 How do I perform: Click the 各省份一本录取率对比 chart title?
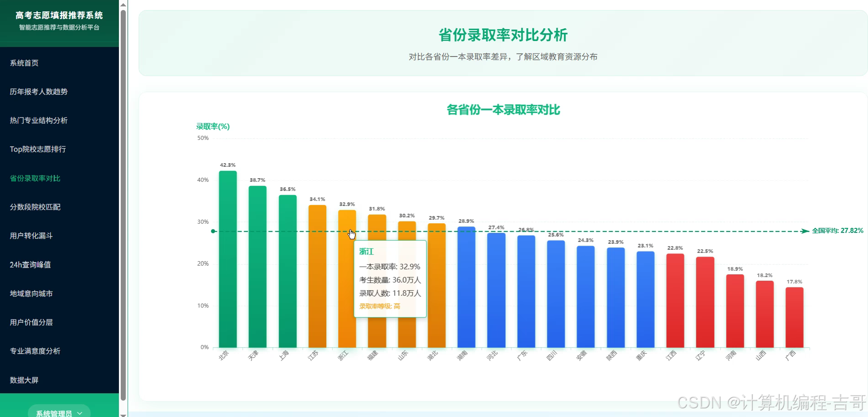(x=503, y=110)
